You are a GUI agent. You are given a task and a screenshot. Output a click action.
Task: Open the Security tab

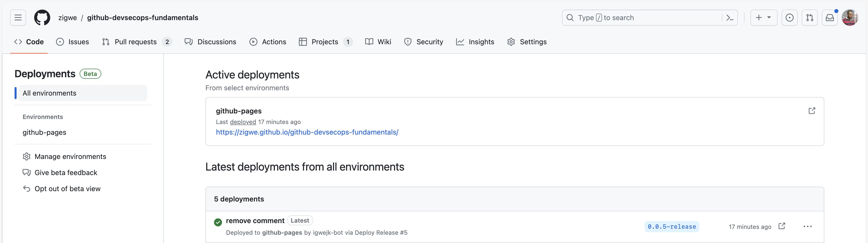tap(423, 42)
